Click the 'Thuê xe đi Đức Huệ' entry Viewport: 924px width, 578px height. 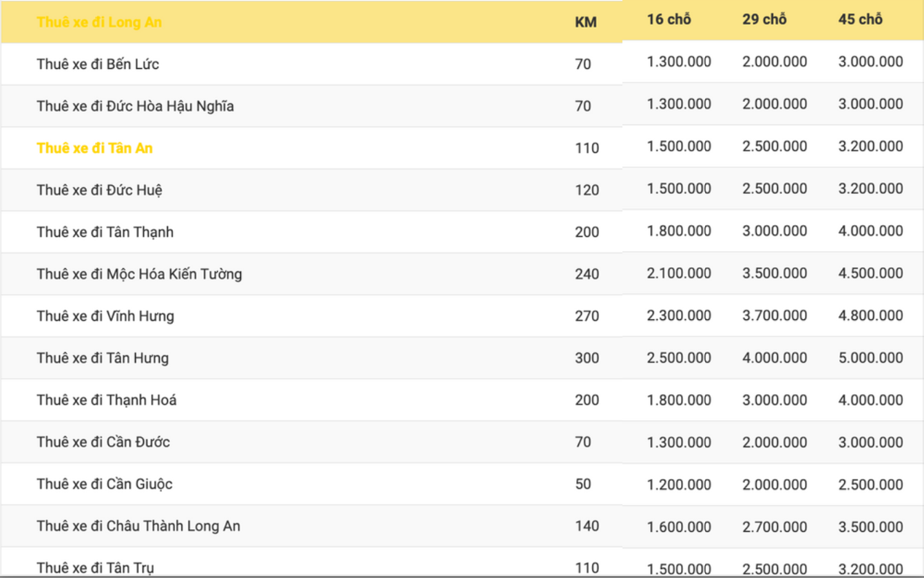pos(100,190)
